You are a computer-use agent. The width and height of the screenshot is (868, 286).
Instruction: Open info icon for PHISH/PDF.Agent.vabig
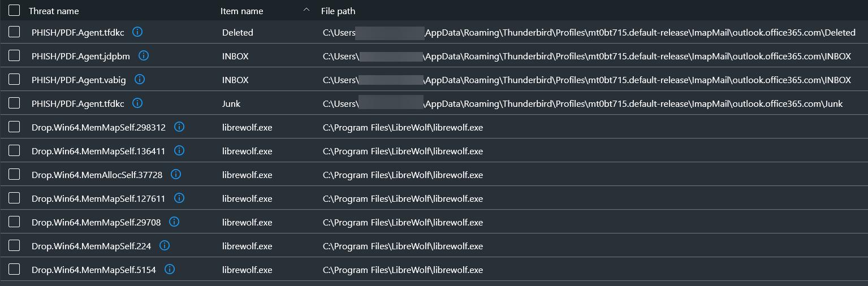[140, 79]
